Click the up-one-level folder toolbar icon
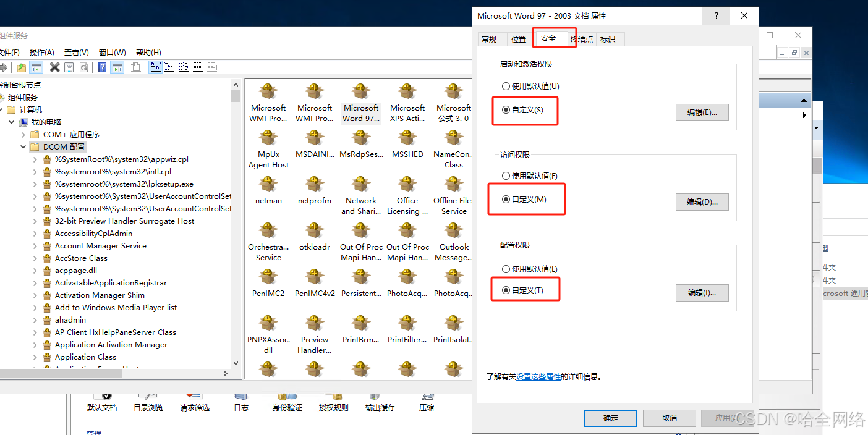The height and width of the screenshot is (435, 868). 22,67
